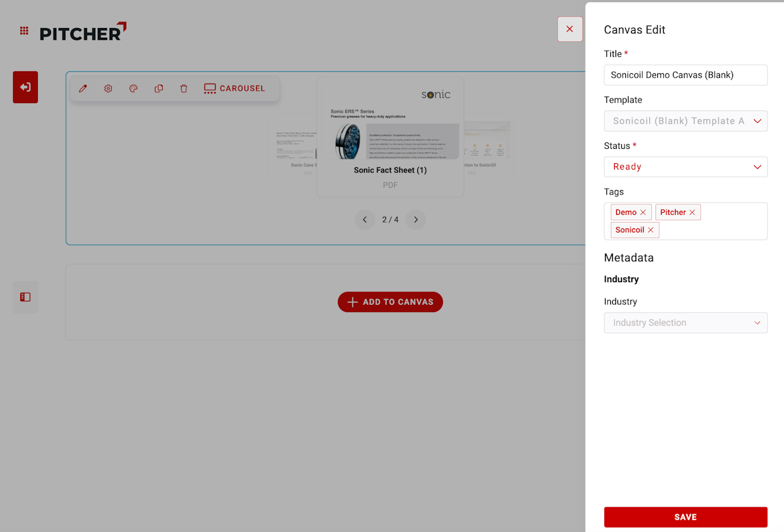Open the color palette theme icon

[133, 89]
